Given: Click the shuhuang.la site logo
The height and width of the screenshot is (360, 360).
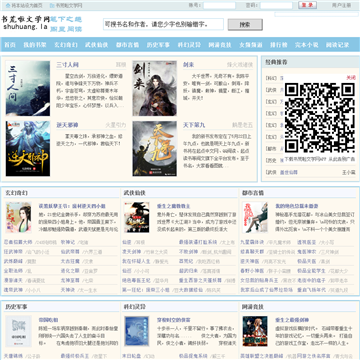Looking at the screenshot, I should tap(26, 23).
